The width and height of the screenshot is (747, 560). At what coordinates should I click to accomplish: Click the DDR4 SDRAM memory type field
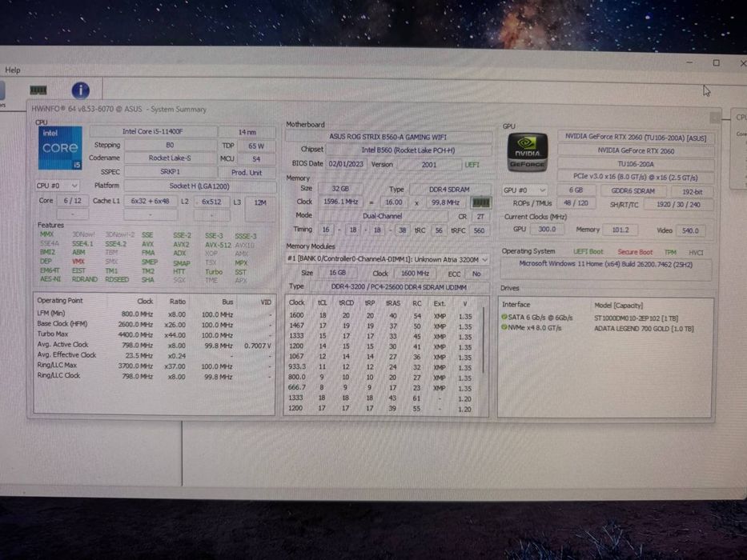coord(449,190)
